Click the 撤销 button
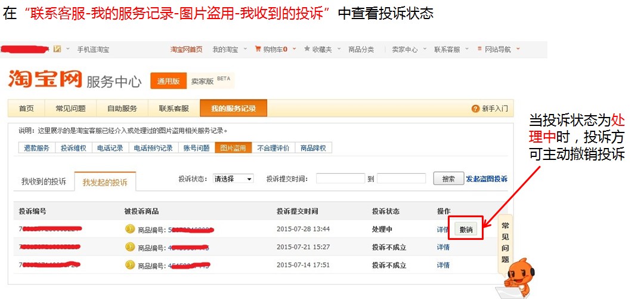 (466, 230)
